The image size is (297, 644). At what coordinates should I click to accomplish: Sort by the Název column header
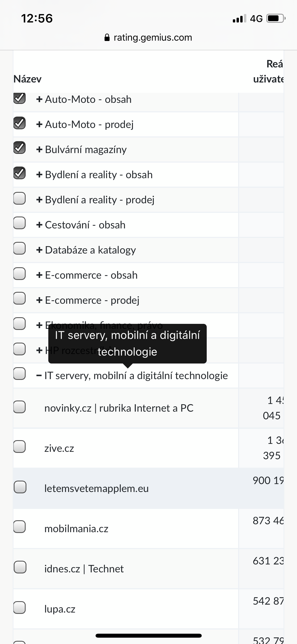(x=27, y=79)
